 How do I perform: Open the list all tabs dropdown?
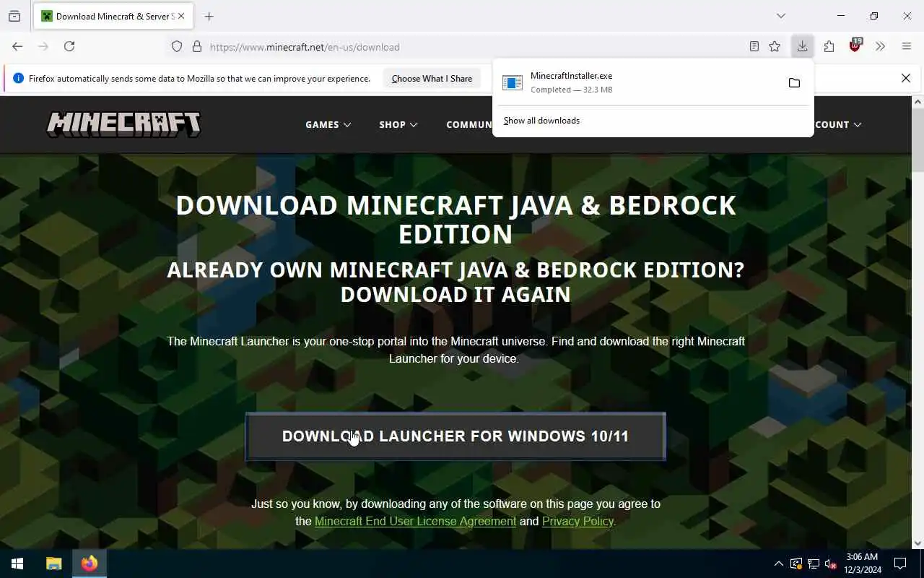tap(781, 16)
